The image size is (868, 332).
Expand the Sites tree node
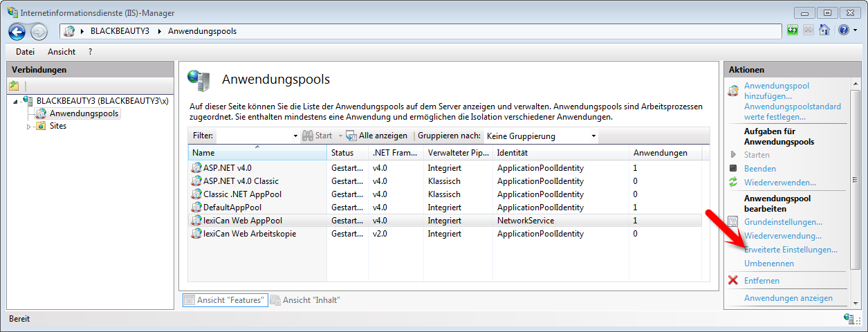coord(29,127)
